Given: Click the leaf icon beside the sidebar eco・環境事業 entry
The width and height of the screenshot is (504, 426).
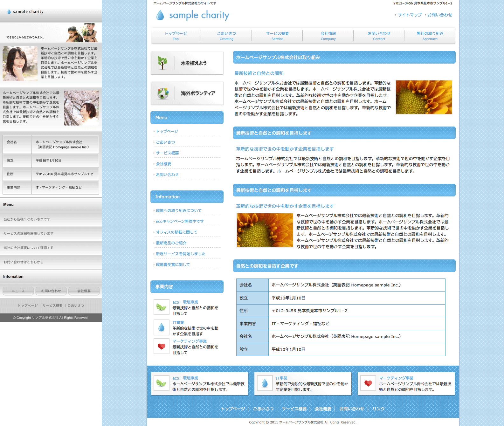Looking at the screenshot, I should (x=162, y=307).
